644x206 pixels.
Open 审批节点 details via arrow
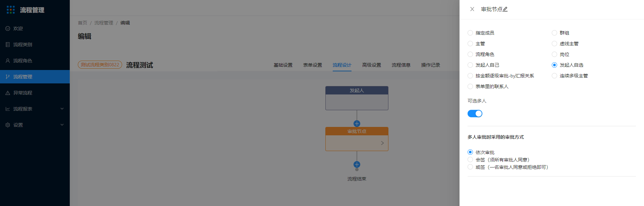pyautogui.click(x=382, y=143)
